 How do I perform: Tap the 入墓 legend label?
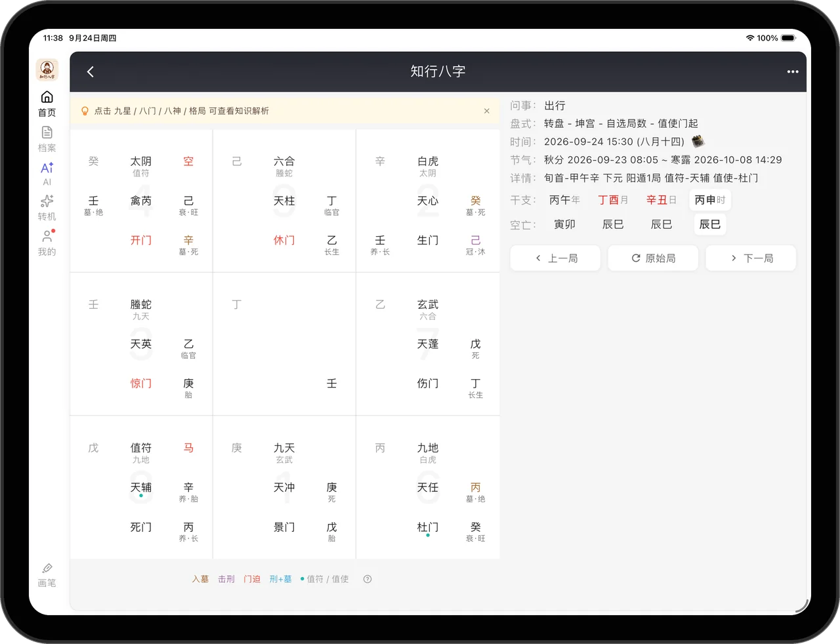click(x=200, y=579)
